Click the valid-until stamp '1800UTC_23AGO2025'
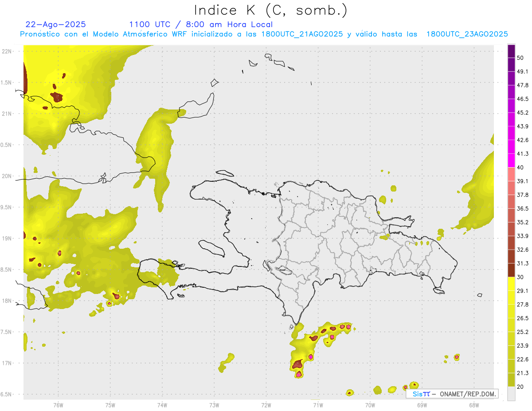Image resolution: width=532 pixels, height=411 pixels. pos(467,34)
